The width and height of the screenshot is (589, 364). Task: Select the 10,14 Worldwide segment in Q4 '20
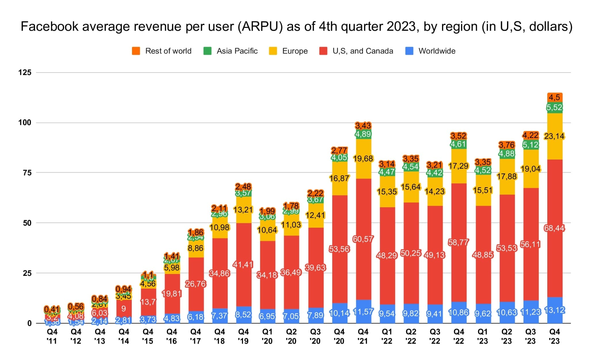(x=339, y=313)
